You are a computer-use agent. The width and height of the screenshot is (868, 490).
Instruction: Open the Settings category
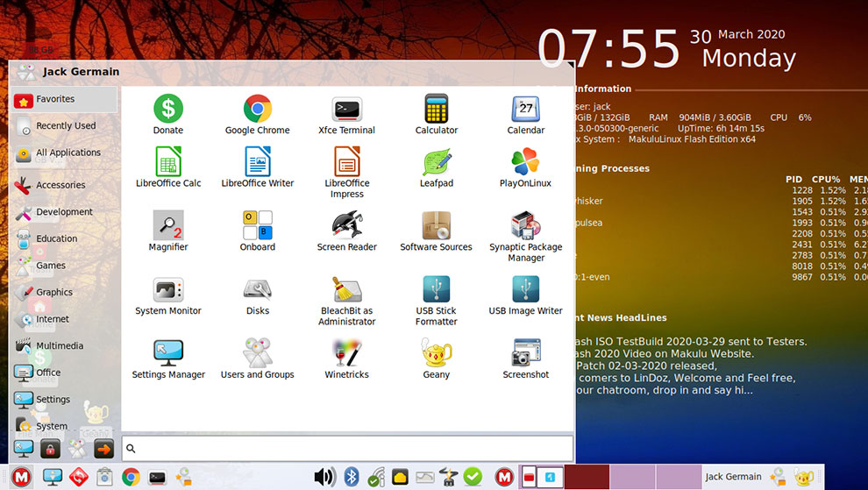pyautogui.click(x=64, y=400)
